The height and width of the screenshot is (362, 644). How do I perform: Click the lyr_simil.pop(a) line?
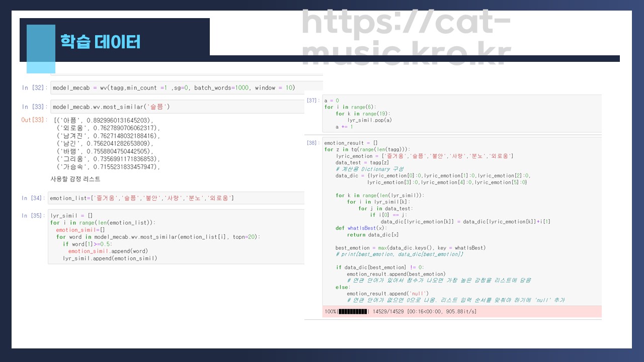369,120
